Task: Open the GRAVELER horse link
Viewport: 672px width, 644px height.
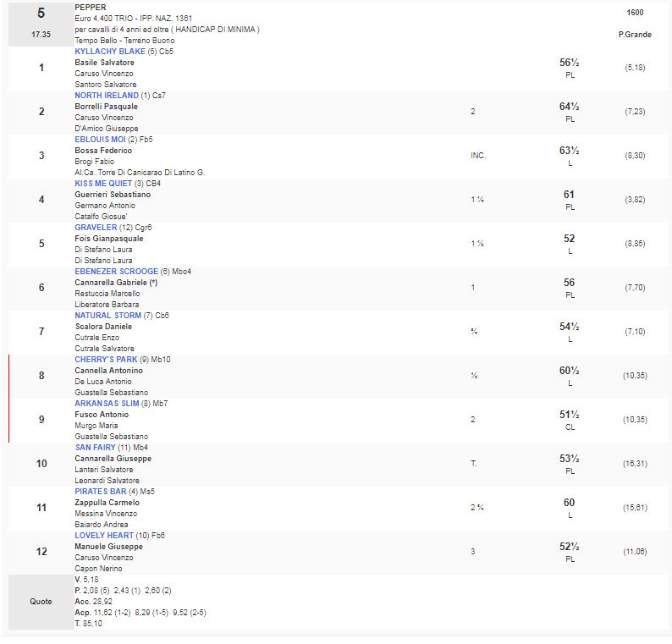Action: tap(96, 228)
